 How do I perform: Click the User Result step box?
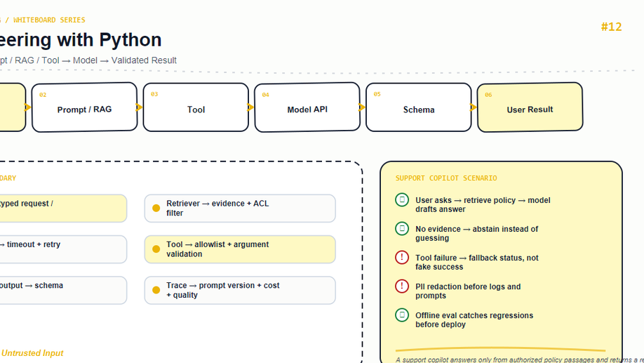pyautogui.click(x=530, y=107)
